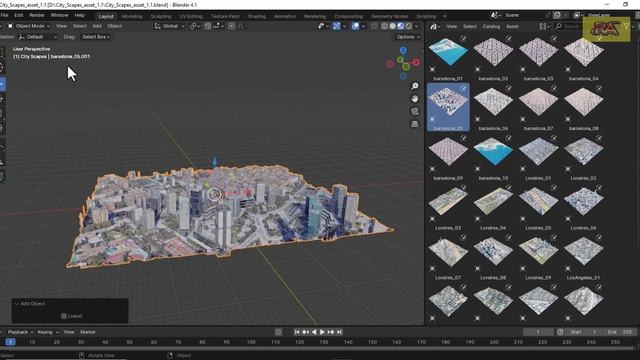The width and height of the screenshot is (640, 360).
Task: Toggle the camera view gizmo icon
Action: point(415,111)
